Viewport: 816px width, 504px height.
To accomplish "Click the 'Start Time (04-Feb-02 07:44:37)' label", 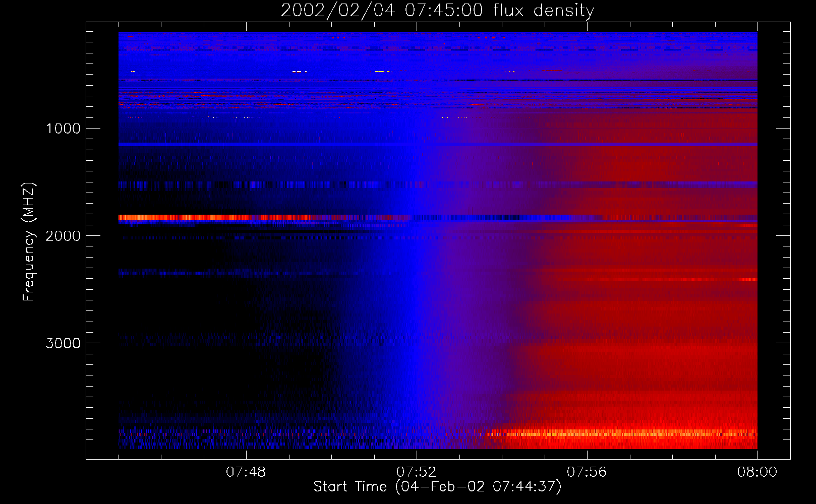I will pos(437,487).
